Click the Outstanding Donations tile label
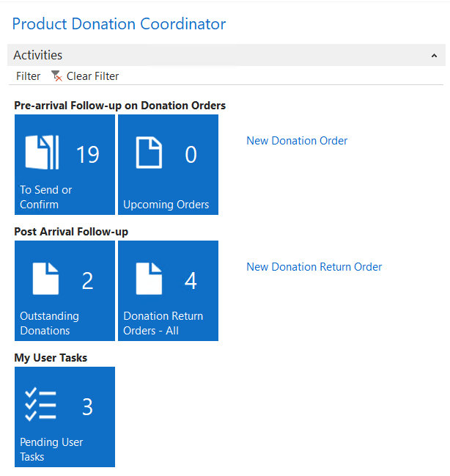 tap(49, 323)
